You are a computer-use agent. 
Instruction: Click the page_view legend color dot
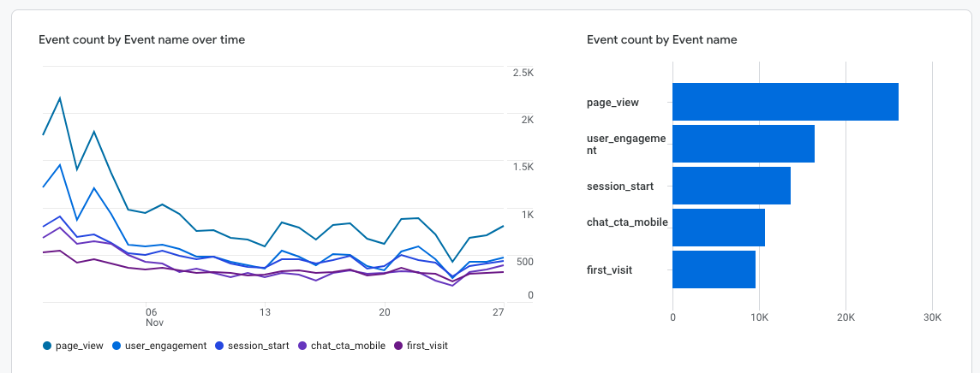(x=47, y=346)
